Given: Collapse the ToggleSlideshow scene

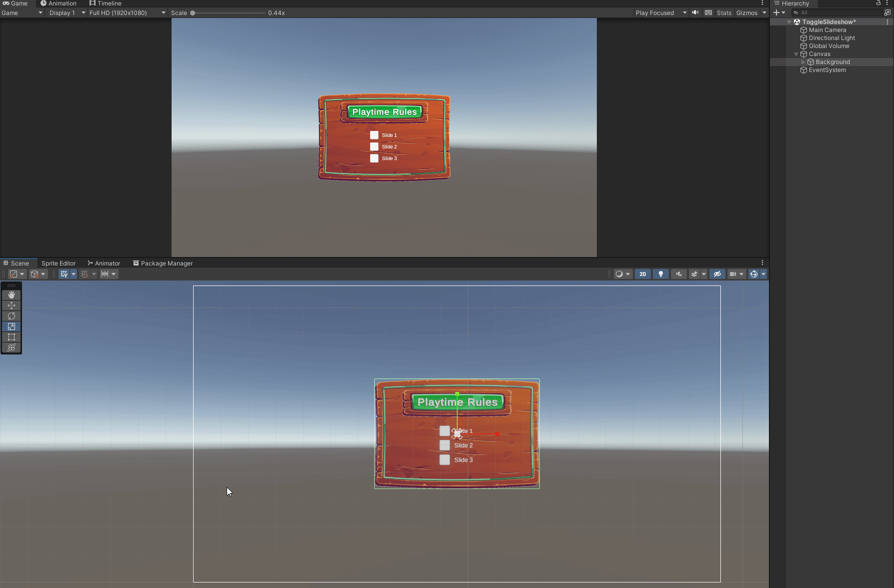Looking at the screenshot, I should click(x=789, y=22).
